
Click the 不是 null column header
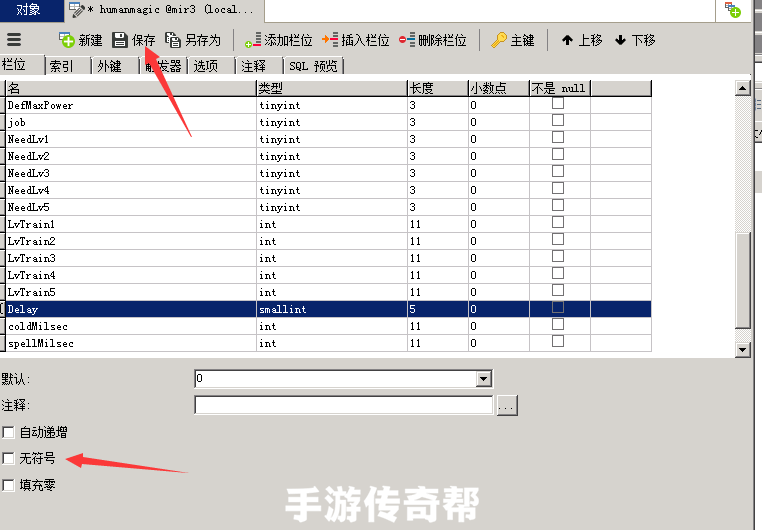(560, 88)
